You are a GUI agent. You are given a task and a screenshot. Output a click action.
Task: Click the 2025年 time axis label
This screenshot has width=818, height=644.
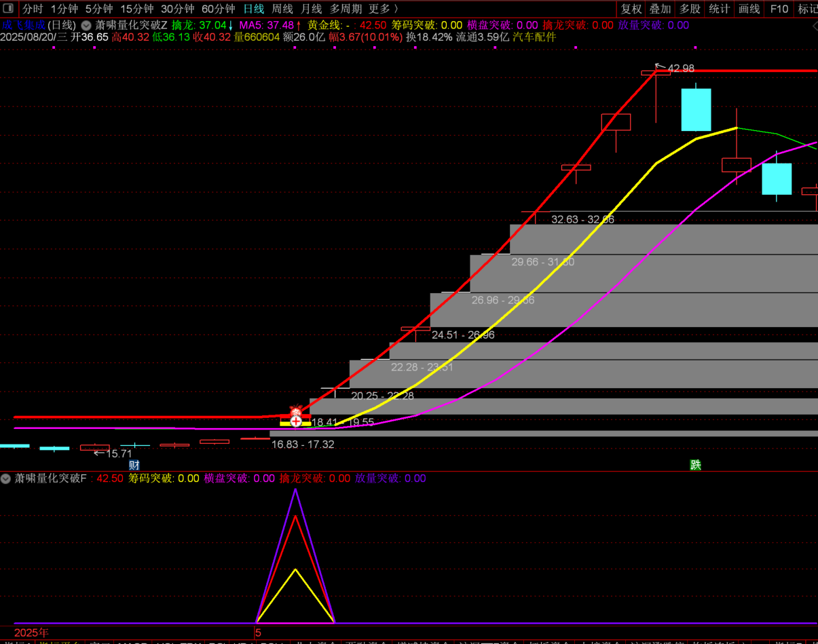tap(31, 632)
